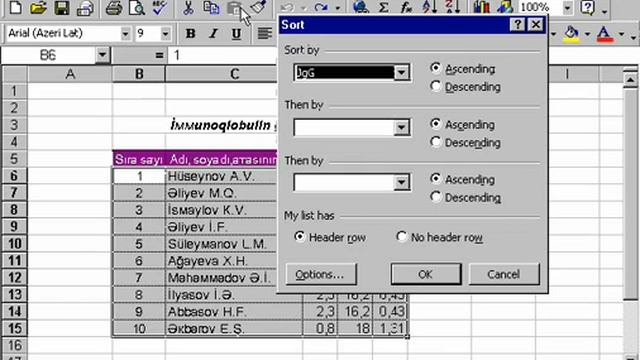This screenshot has height=360, width=640.
Task: Toggle Underline formatting
Action: click(236, 33)
